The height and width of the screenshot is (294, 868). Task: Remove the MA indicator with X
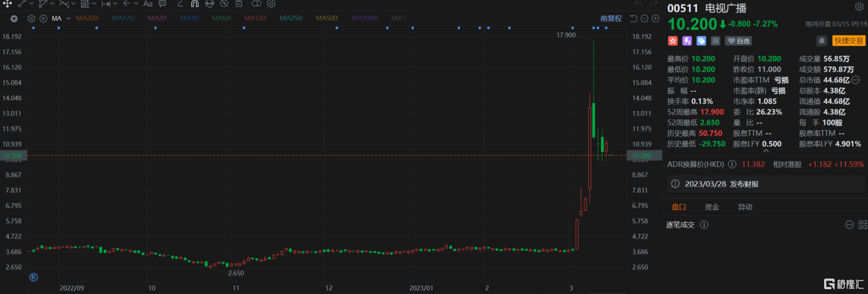pyautogui.click(x=43, y=18)
